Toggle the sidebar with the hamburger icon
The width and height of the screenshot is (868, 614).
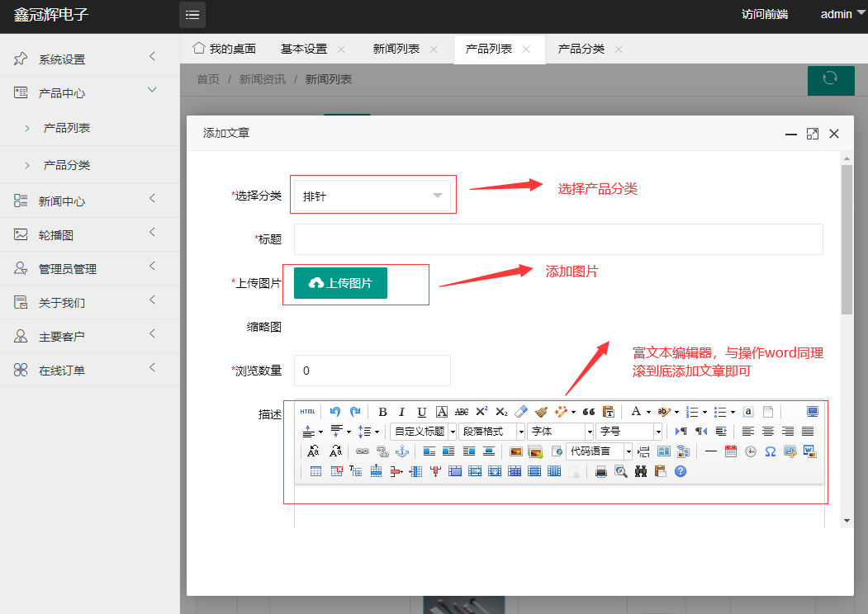point(192,15)
